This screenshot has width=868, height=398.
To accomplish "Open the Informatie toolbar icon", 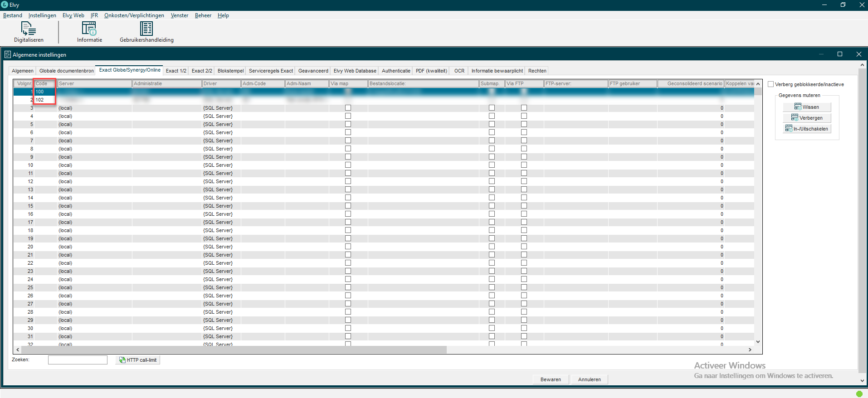I will 89,29.
